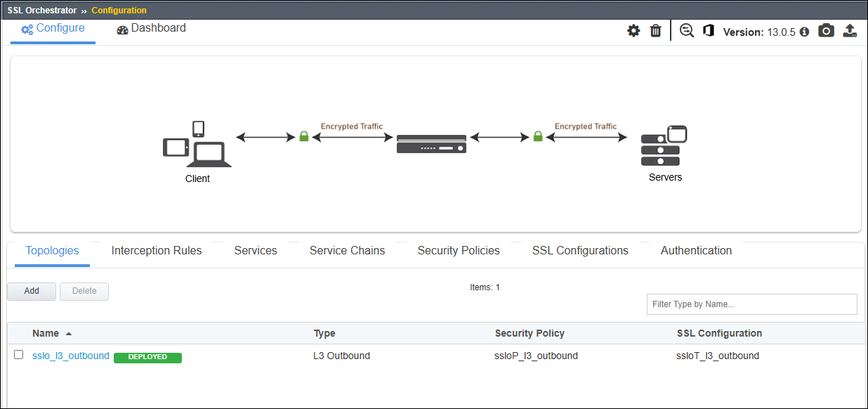868x409 pixels.
Task: Click SSL Orchestrator in the breadcrumb
Action: coord(42,11)
